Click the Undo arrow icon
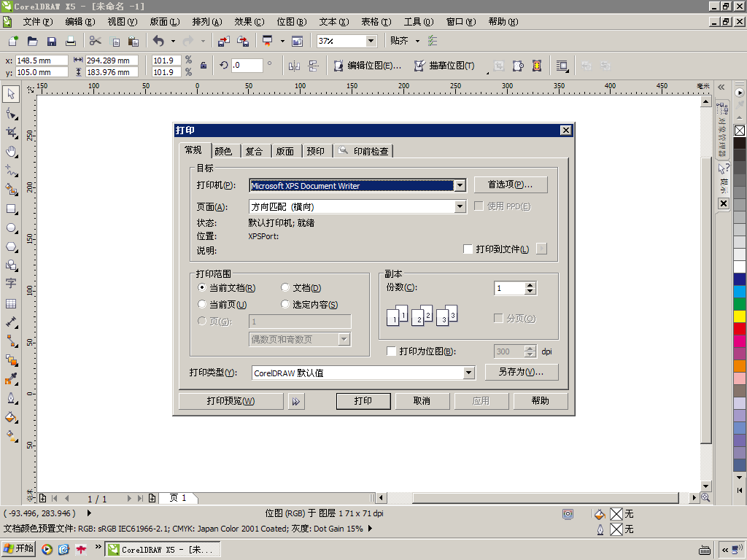 click(x=158, y=41)
